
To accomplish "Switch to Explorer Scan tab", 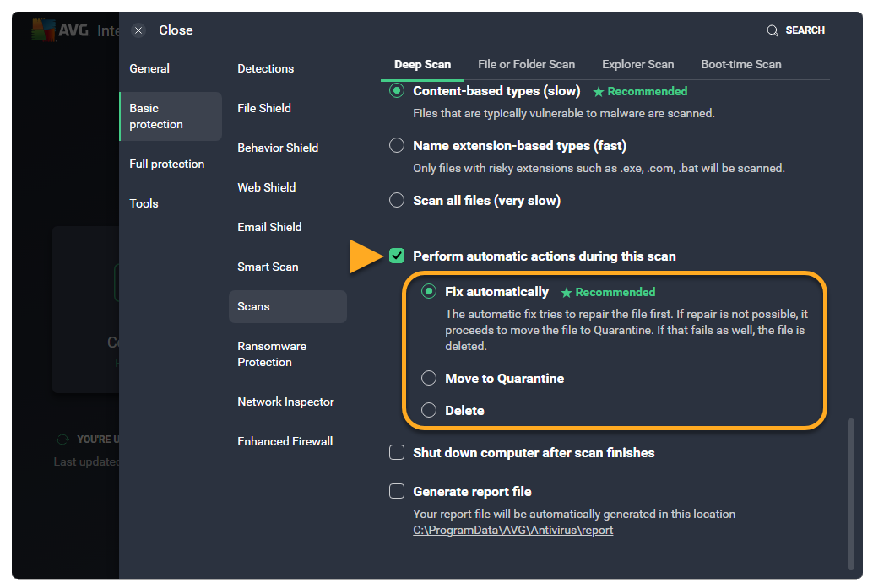I will (x=637, y=65).
